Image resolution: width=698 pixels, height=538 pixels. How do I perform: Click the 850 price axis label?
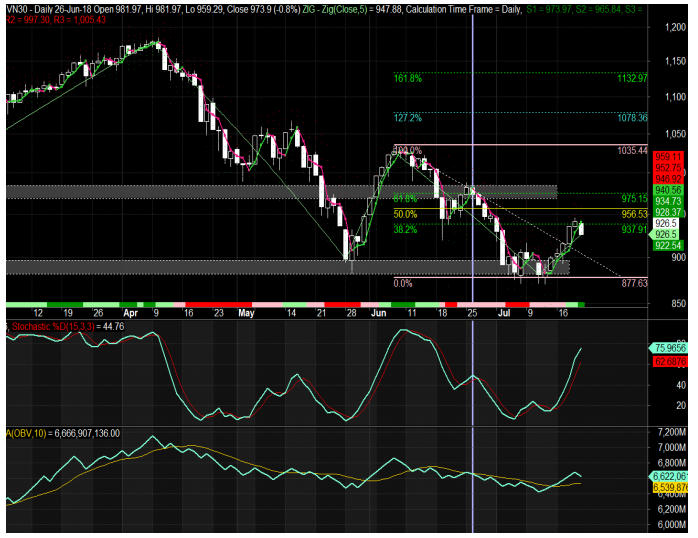point(678,303)
